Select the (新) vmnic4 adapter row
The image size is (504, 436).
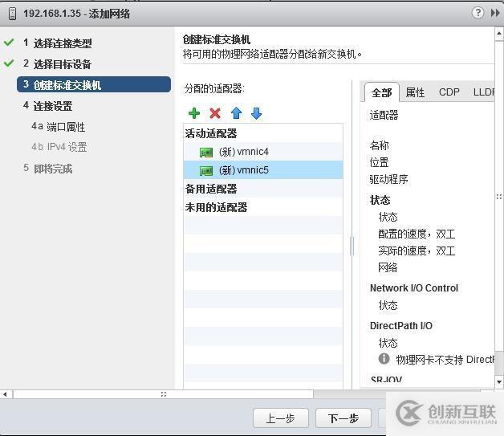pos(263,152)
